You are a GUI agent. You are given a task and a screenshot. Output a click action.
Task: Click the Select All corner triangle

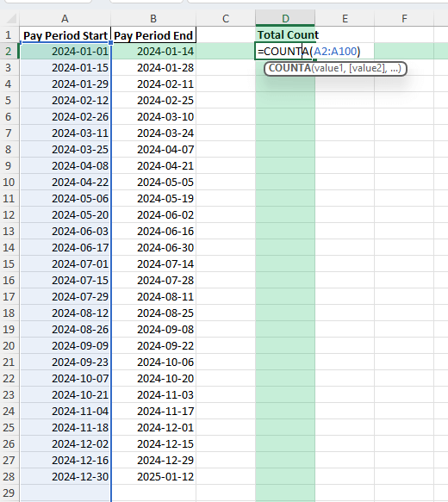point(10,19)
